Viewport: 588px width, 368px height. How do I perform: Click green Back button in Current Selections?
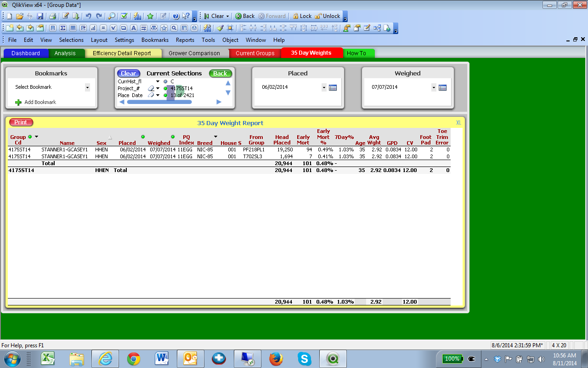pyautogui.click(x=220, y=74)
